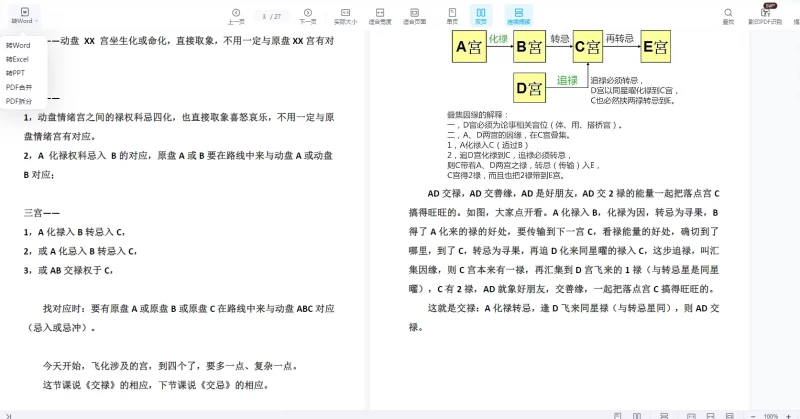Launch scanned PDF recognition (影印PDF识别)

765,15
